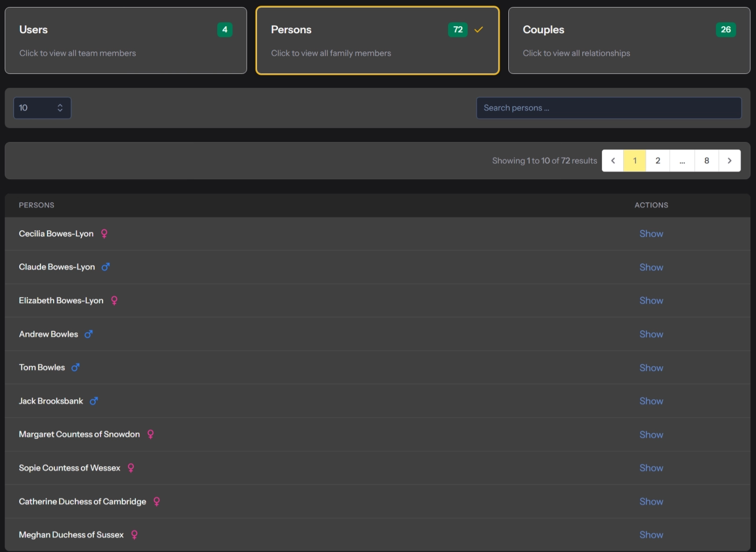Open the per-page count dropdown showing 10
The image size is (756, 552).
tap(42, 108)
